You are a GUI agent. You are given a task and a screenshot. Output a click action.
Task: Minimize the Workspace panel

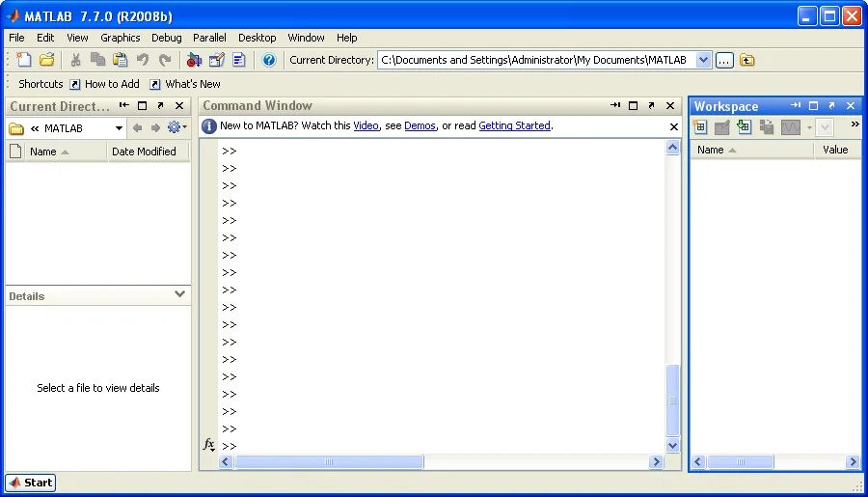pos(796,105)
